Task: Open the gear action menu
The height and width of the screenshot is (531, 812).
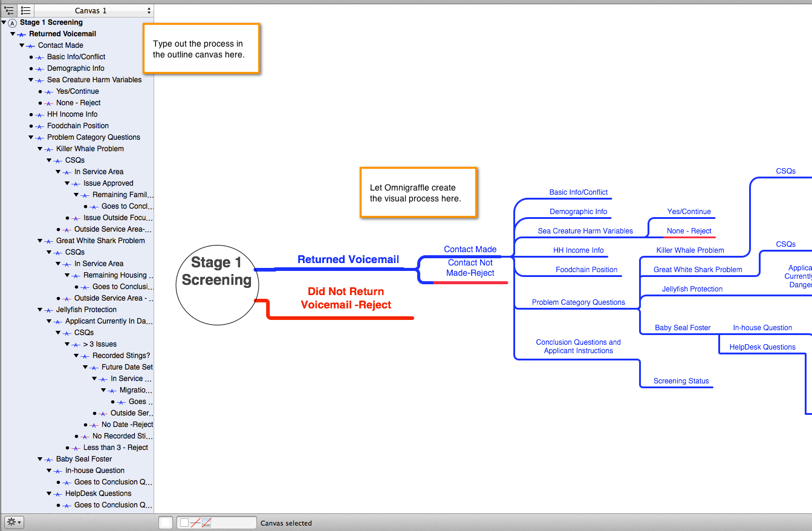Action: pyautogui.click(x=13, y=522)
